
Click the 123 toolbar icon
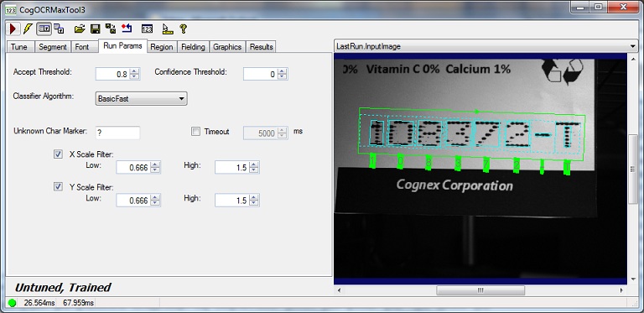click(147, 29)
